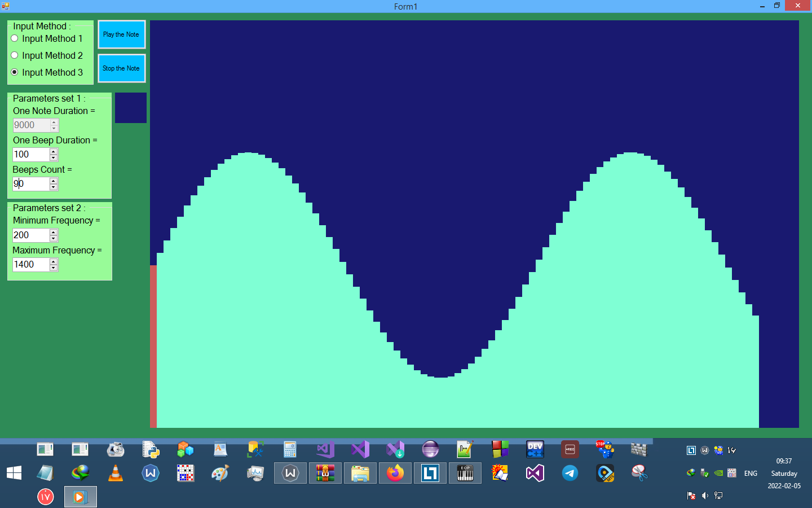Decrease Beeps Count using down arrow

pyautogui.click(x=54, y=187)
